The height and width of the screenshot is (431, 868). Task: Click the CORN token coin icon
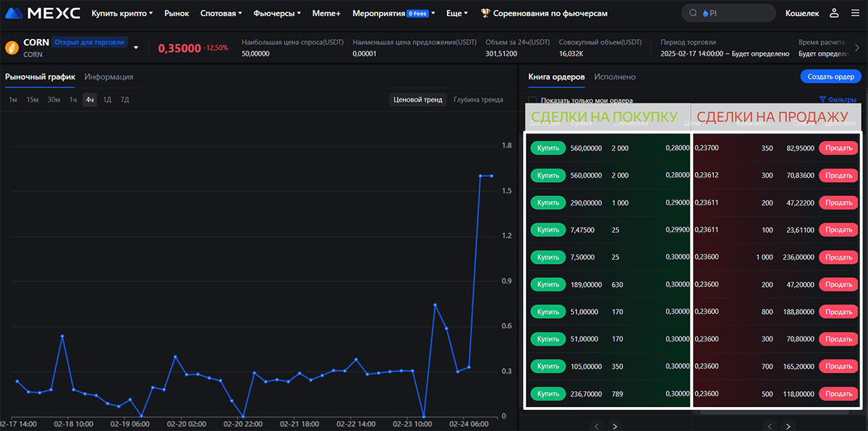pyautogui.click(x=12, y=48)
